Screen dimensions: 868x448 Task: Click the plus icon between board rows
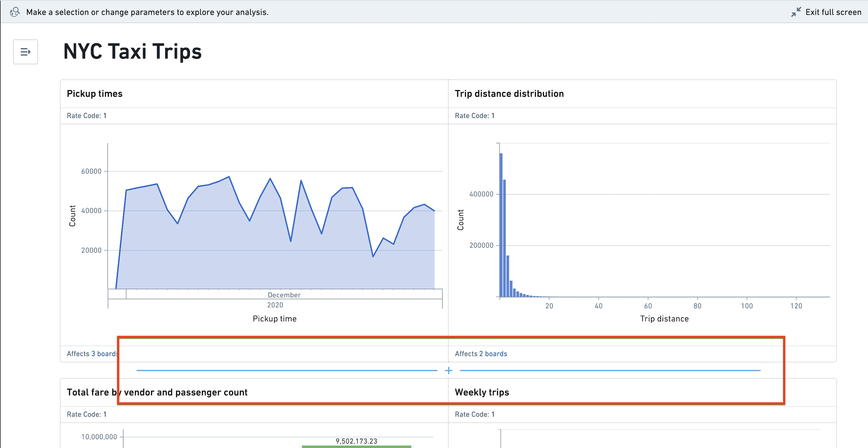[x=448, y=370]
